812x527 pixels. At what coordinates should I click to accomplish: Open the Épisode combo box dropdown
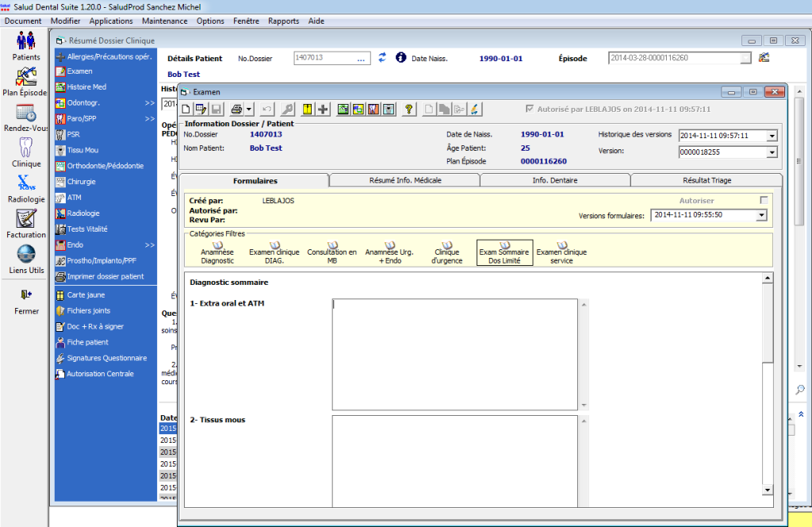tap(745, 58)
